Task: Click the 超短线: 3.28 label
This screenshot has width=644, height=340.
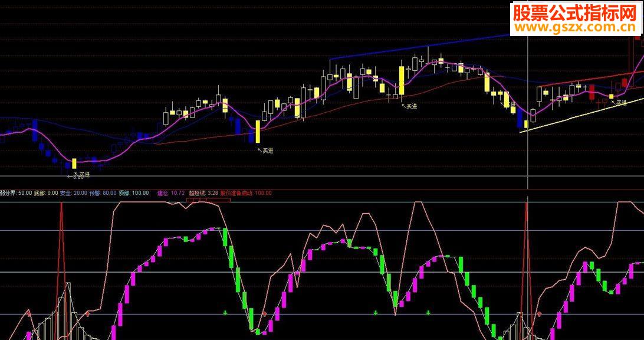Action: coord(203,193)
